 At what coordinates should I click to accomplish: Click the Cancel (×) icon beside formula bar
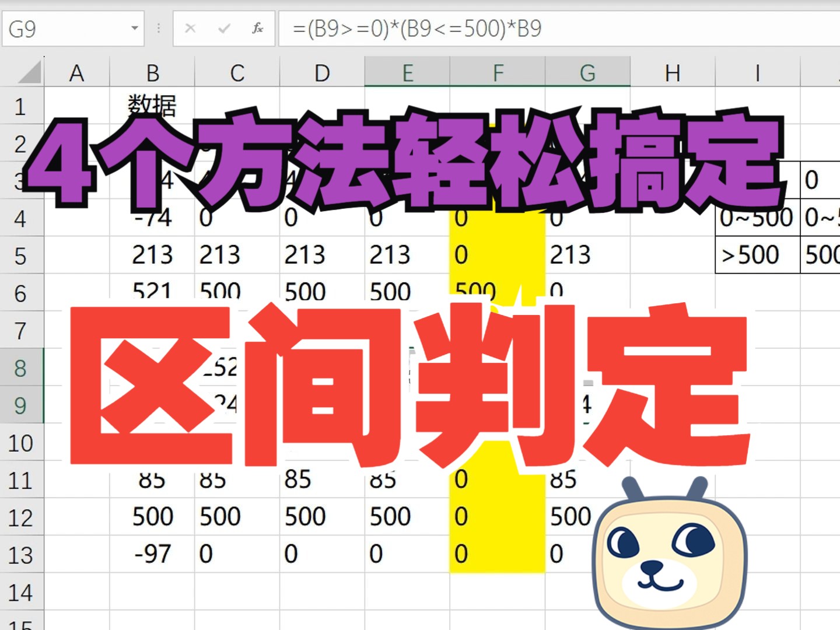click(x=191, y=28)
